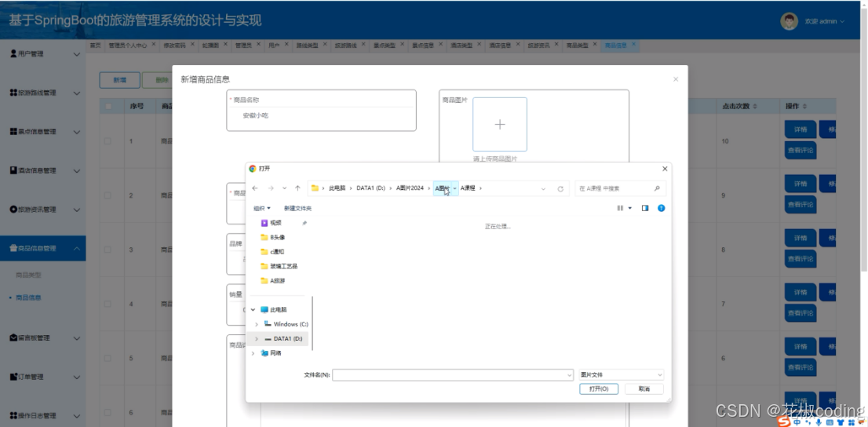Open the 玻璃工艺品 folder
Viewport: 868px width, 427px height.
(x=279, y=266)
